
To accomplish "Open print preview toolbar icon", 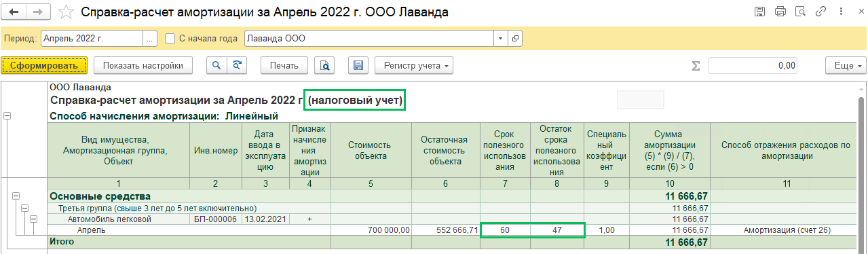I will pos(325,66).
